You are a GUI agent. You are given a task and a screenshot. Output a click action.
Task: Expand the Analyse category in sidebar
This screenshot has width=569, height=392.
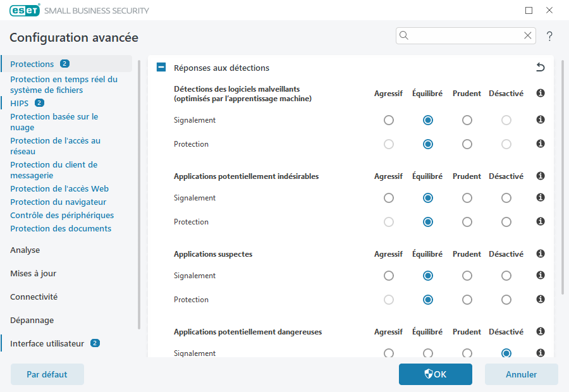pyautogui.click(x=25, y=250)
